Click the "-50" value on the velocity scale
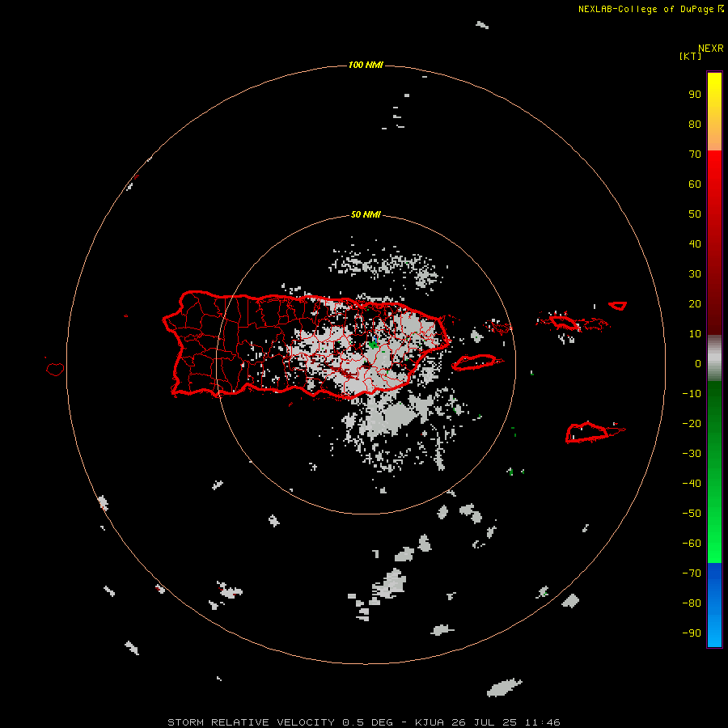This screenshot has width=728, height=728. (692, 514)
